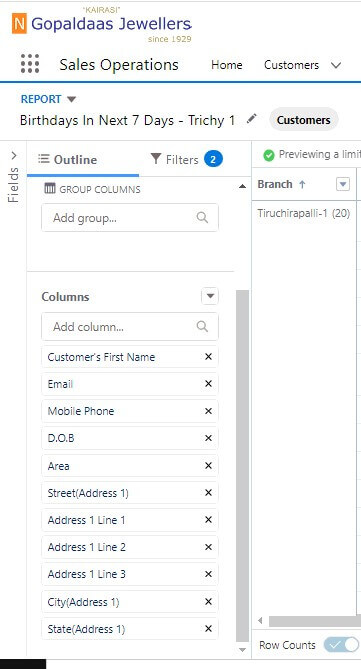361x669 pixels.
Task: Select the Address 1 Line 1 item
Action: (130, 520)
